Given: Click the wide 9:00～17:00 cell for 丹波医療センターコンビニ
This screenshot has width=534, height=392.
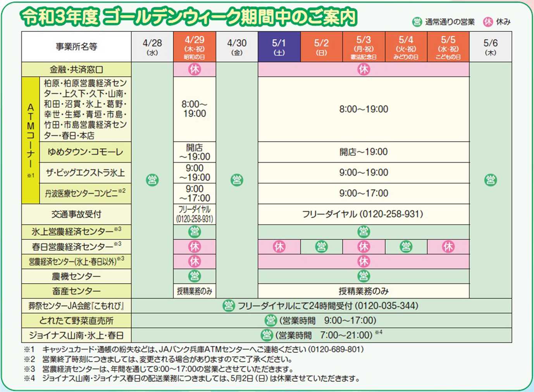Looking at the screenshot, I should coord(363,193).
